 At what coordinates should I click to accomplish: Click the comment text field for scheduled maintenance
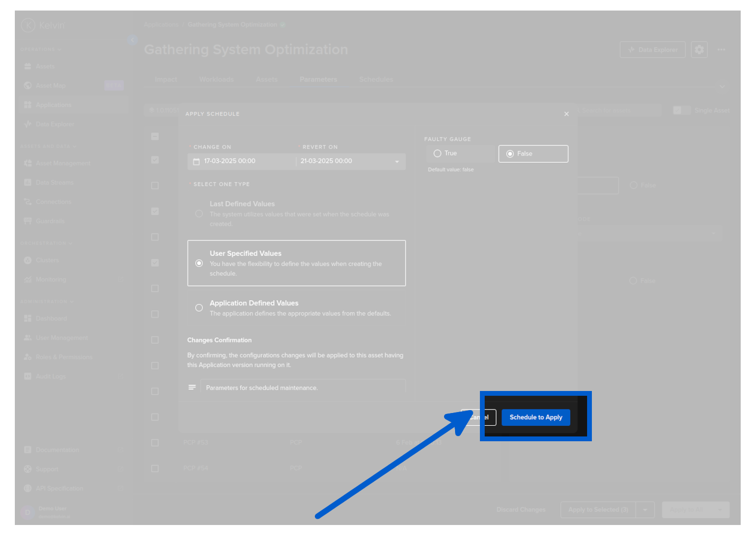pyautogui.click(x=302, y=388)
